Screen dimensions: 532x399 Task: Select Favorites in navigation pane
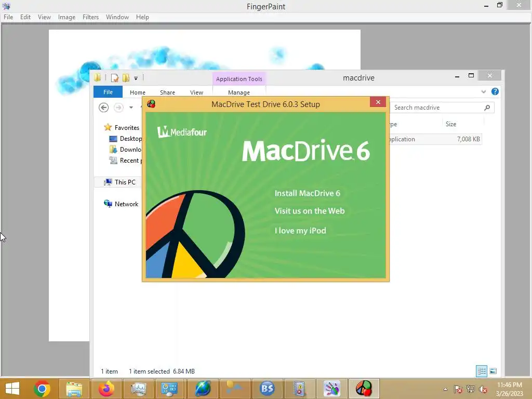click(x=127, y=128)
